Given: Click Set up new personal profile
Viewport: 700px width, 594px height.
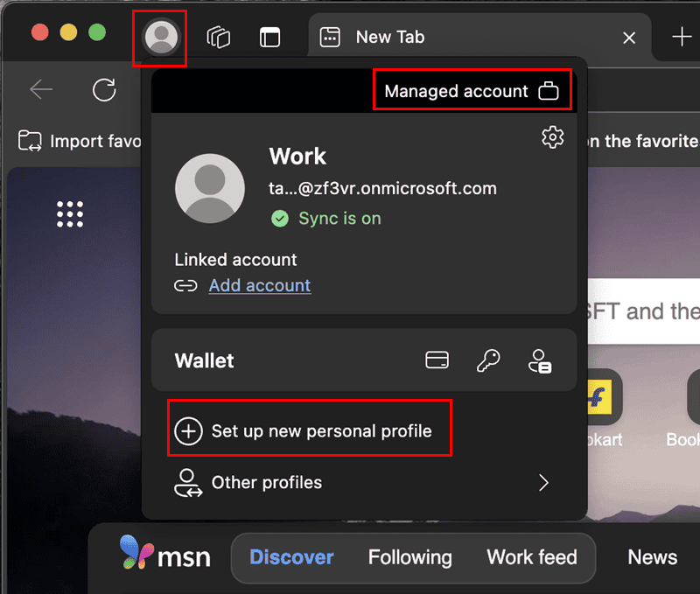Looking at the screenshot, I should [309, 430].
